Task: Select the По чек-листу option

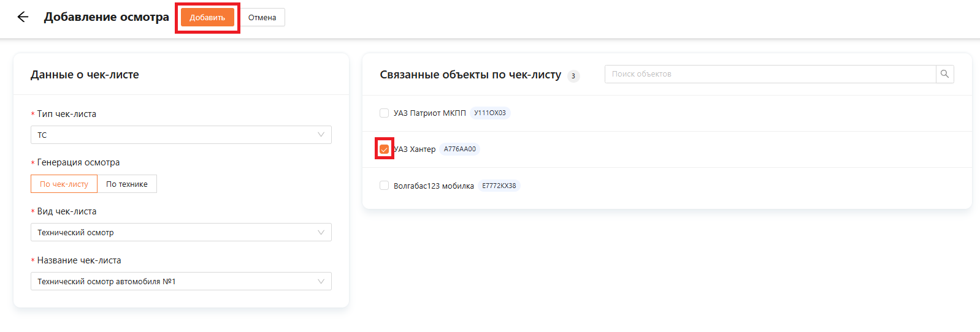Action: tap(64, 184)
